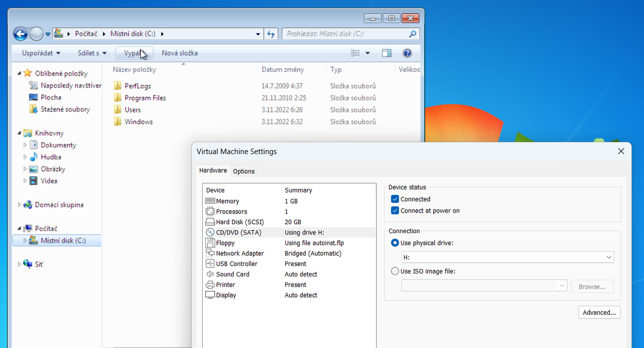Expand the Dokumenty library arrow
The height and width of the screenshot is (348, 644).
point(26,145)
